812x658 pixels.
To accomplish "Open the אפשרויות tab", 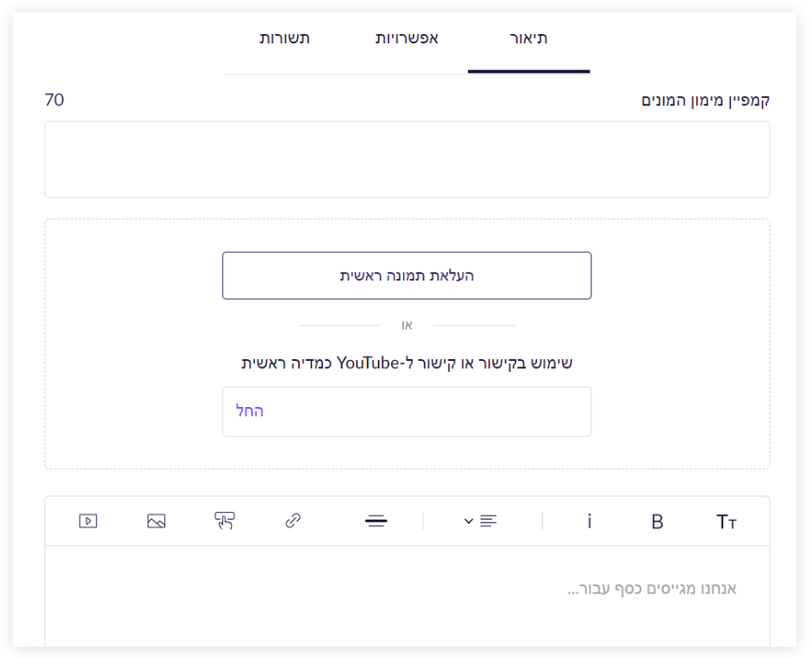I will tap(406, 39).
